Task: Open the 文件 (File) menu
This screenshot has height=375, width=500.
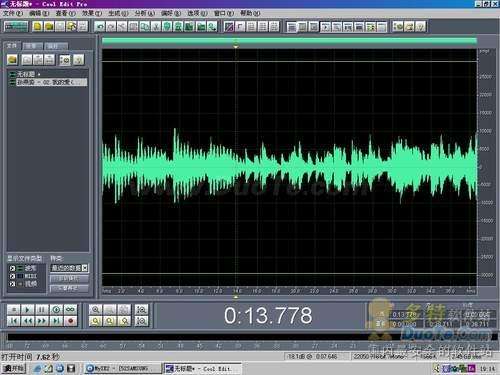Action: (13, 13)
